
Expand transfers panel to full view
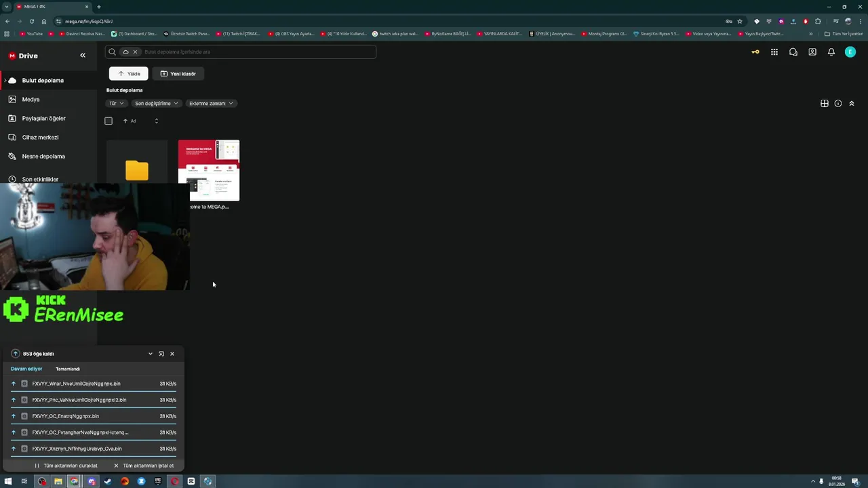161,354
